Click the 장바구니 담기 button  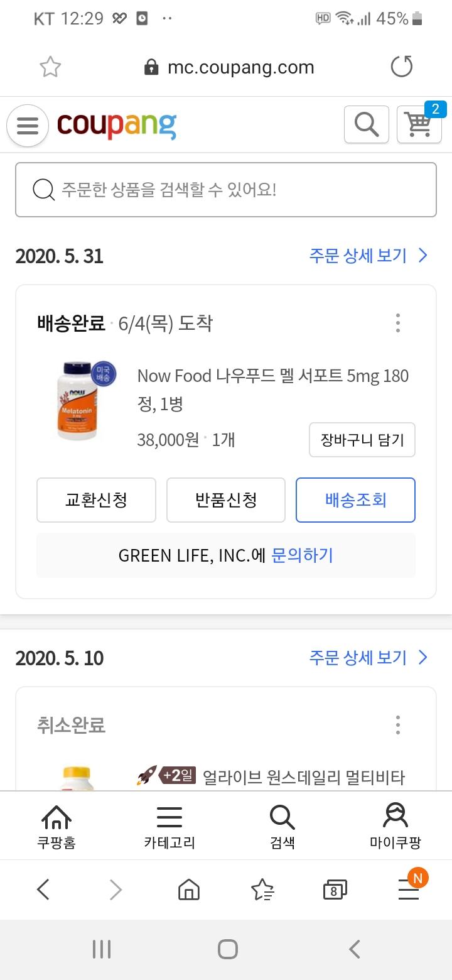(x=362, y=440)
